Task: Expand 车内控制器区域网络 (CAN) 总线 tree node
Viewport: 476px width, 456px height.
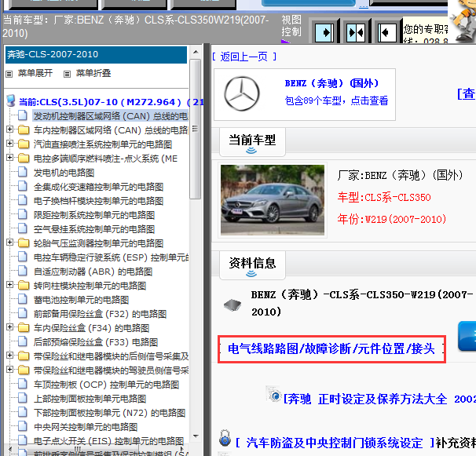Action: click(9, 130)
